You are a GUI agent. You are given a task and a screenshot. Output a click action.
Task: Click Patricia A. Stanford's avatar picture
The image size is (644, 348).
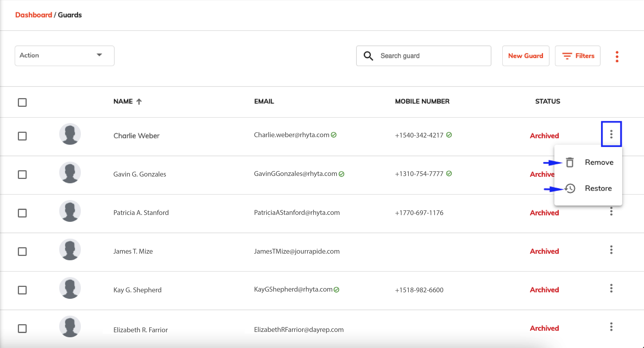click(x=70, y=211)
